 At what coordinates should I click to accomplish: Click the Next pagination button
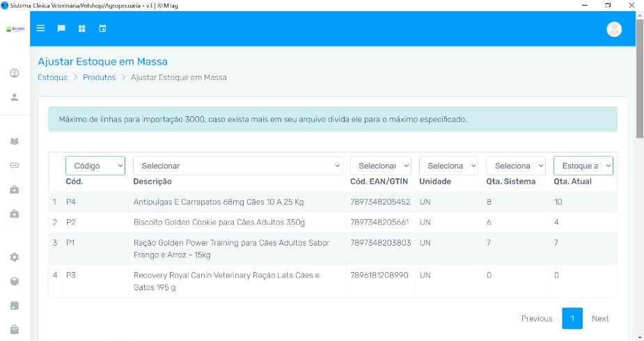[x=599, y=318]
